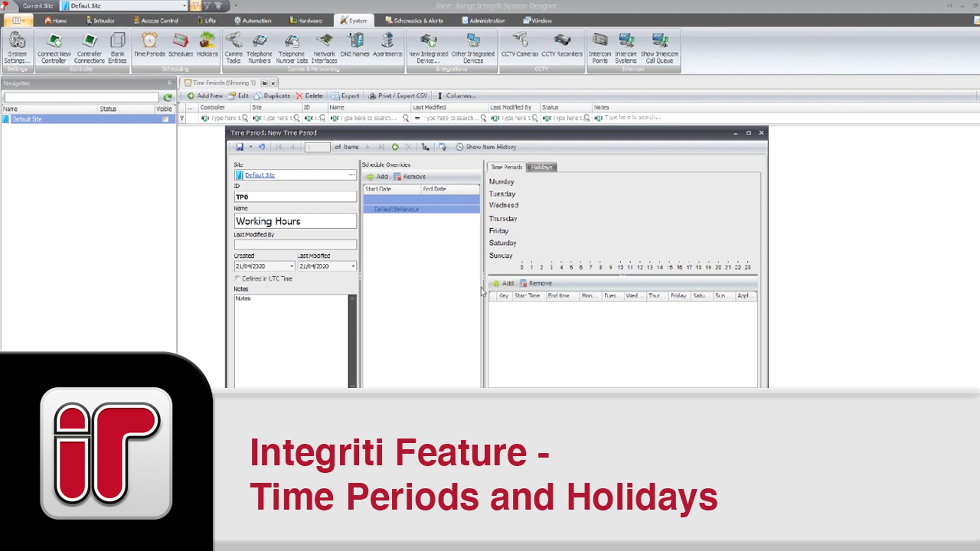
Task: Open the Administration ribbon tab
Action: click(483, 20)
